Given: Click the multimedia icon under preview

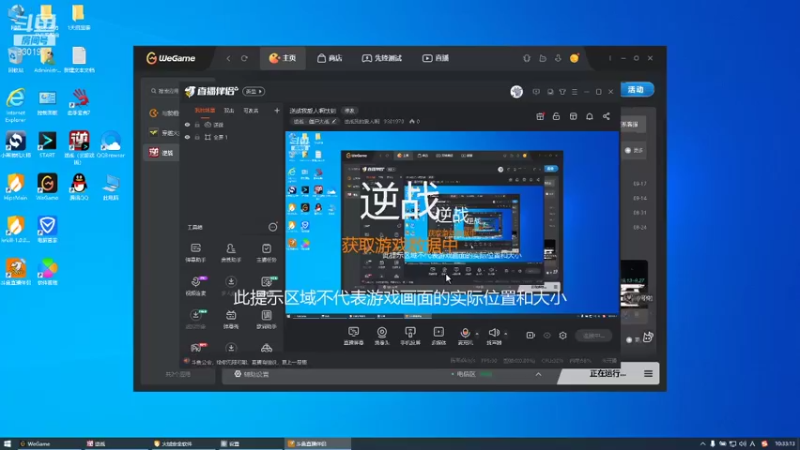Looking at the screenshot, I should (438, 336).
